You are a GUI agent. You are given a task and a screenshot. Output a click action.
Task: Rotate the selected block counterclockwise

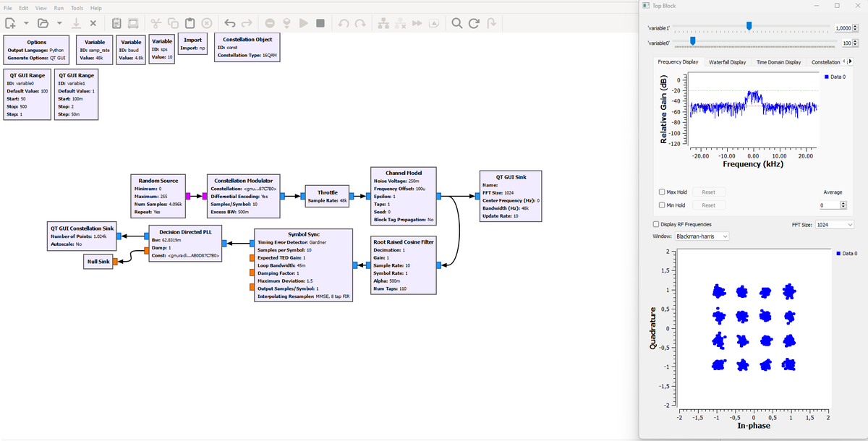(x=344, y=23)
